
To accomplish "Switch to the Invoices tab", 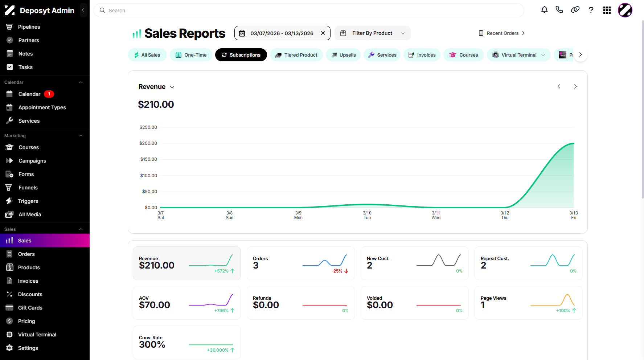I will pyautogui.click(x=422, y=55).
